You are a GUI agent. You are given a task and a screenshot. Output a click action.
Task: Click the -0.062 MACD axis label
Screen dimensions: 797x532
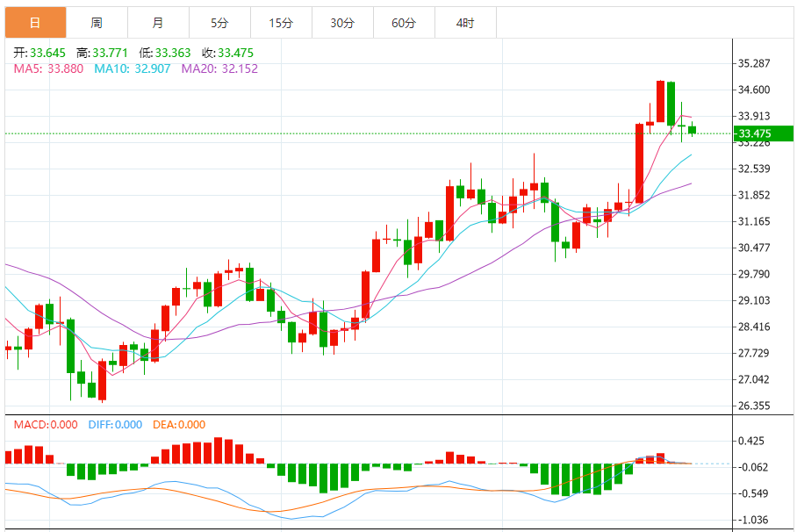pos(751,467)
